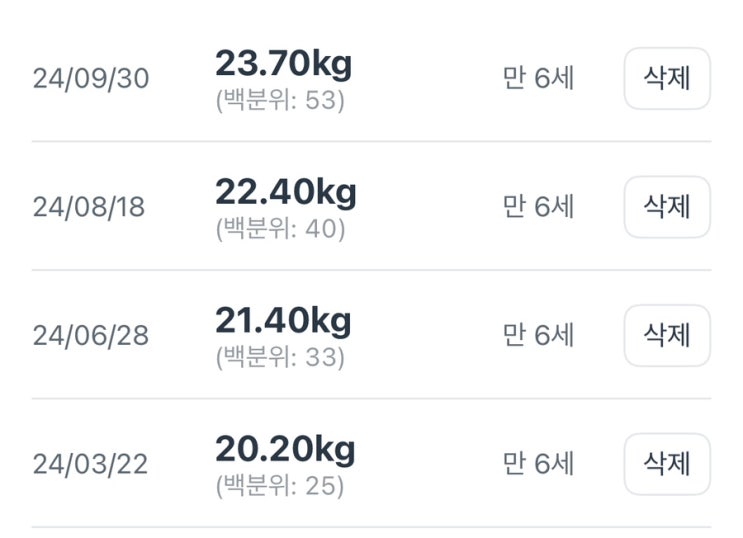Image resolution: width=743 pixels, height=538 pixels.
Task: Tap the 백분위: 40 percentile text
Action: [281, 229]
